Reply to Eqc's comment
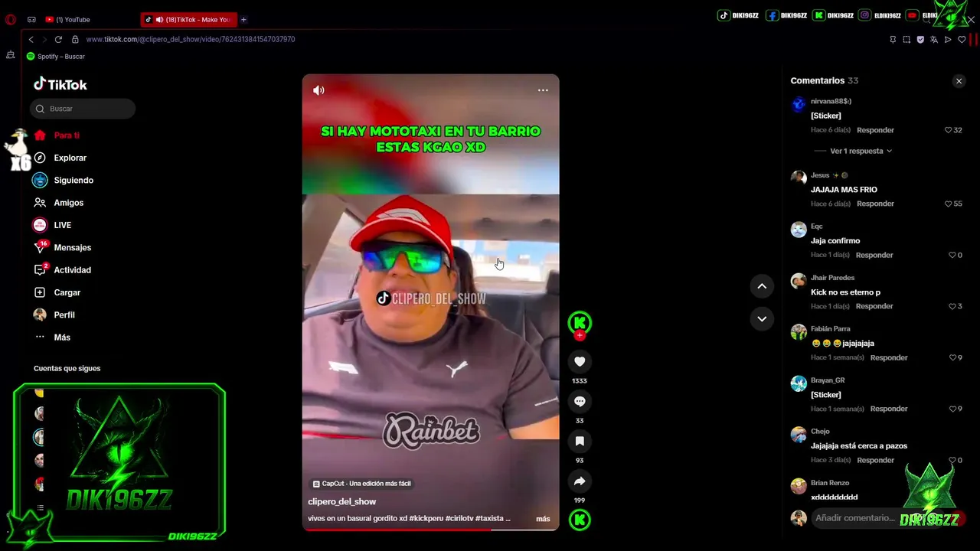This screenshot has height=551, width=980. point(874,255)
